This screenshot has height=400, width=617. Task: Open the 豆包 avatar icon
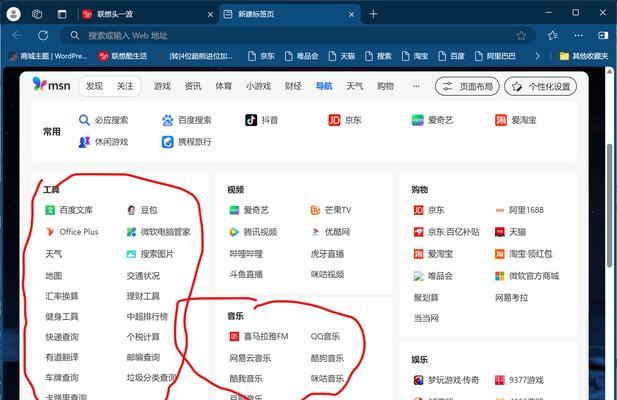[131, 210]
